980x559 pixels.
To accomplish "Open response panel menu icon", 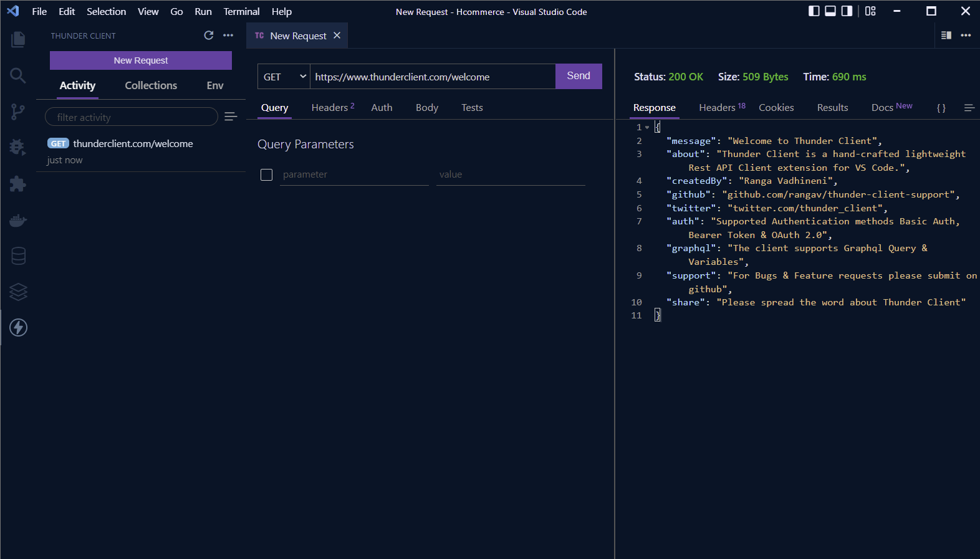I will (969, 108).
